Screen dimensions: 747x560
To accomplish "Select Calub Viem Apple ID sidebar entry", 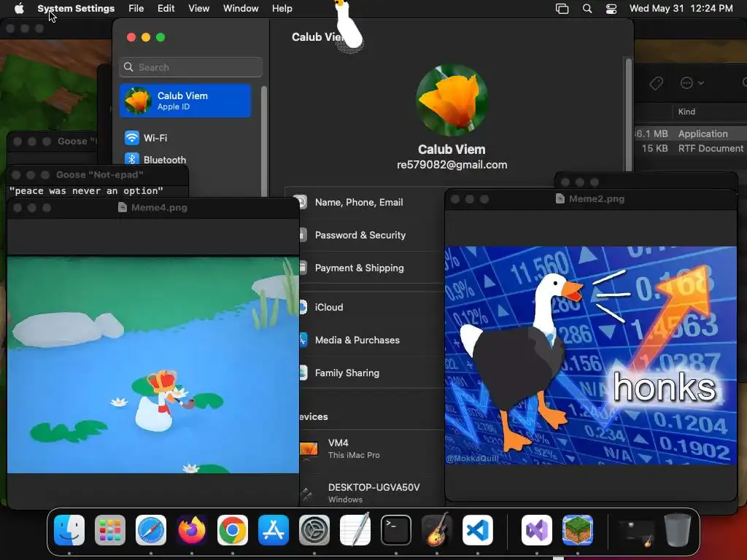I will pos(185,101).
